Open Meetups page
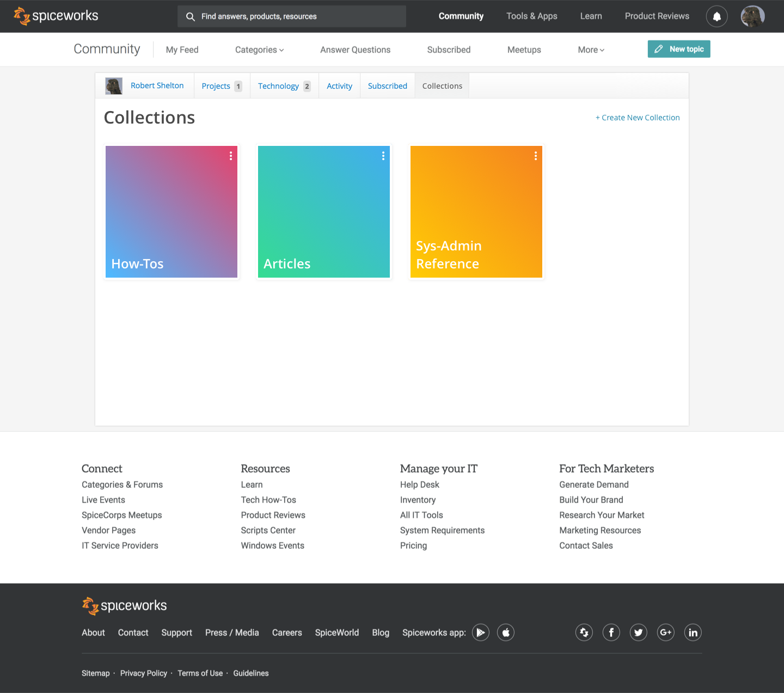 click(524, 50)
